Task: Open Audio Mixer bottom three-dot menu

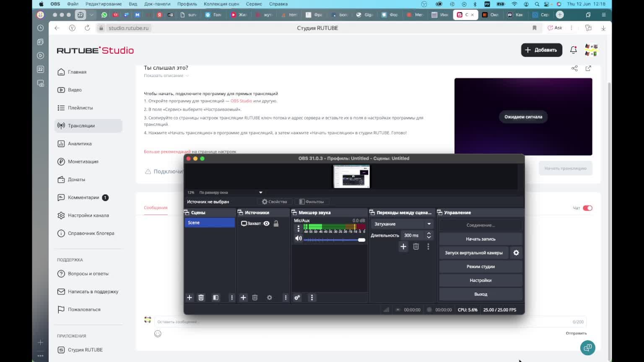Action: (x=312, y=297)
